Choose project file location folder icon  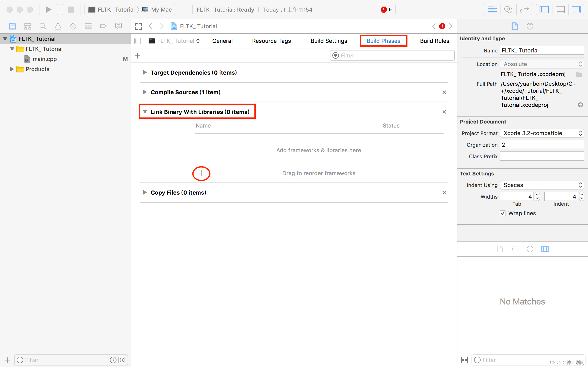point(579,74)
